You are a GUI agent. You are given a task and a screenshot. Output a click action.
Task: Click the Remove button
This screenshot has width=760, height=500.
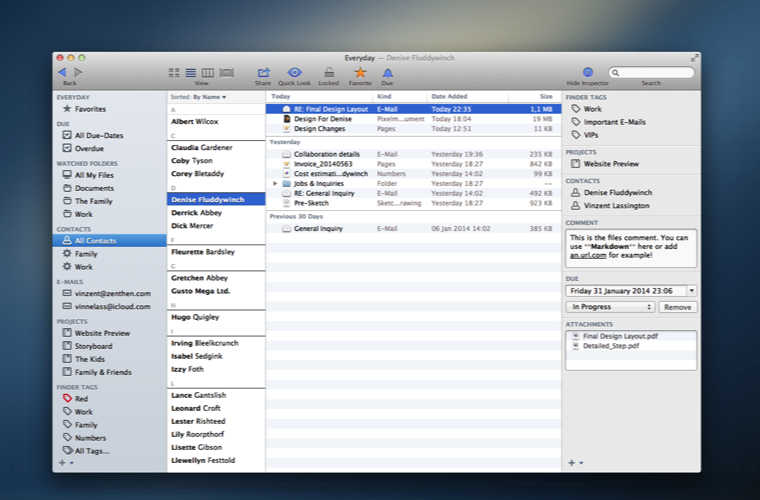point(677,306)
